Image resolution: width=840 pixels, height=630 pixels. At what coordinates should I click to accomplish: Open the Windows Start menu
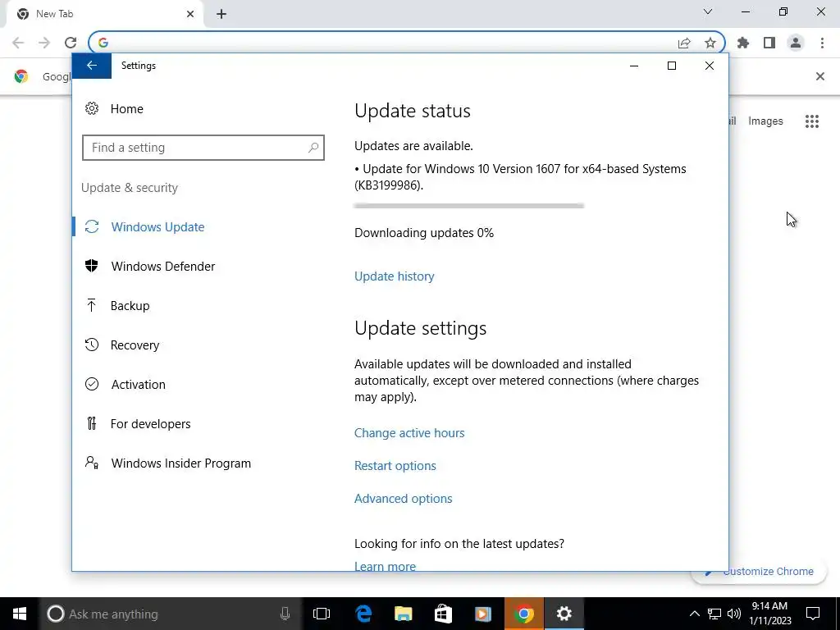tap(20, 614)
